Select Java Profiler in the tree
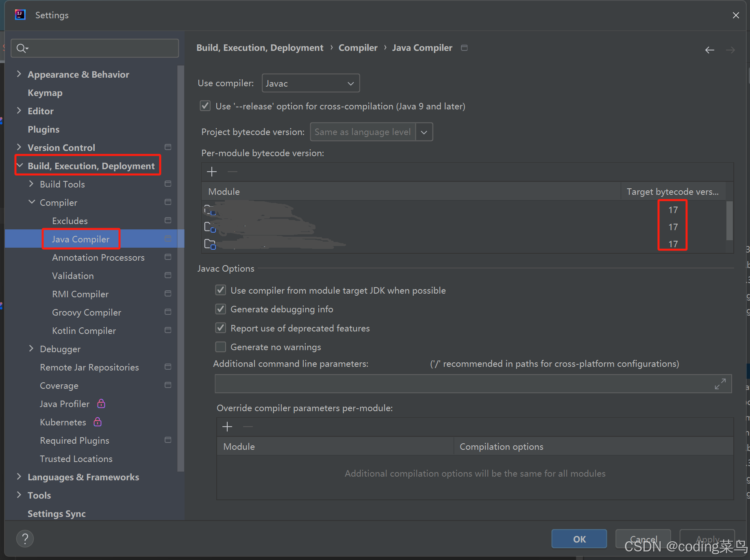 pos(65,404)
